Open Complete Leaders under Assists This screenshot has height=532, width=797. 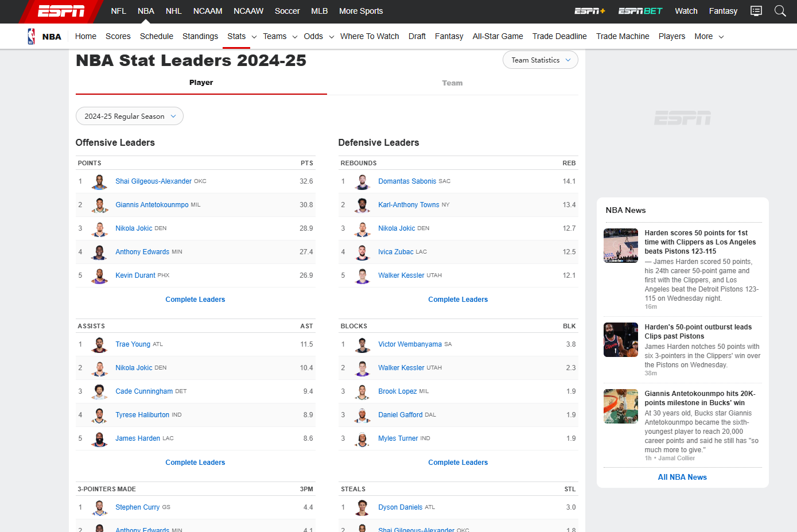(195, 463)
